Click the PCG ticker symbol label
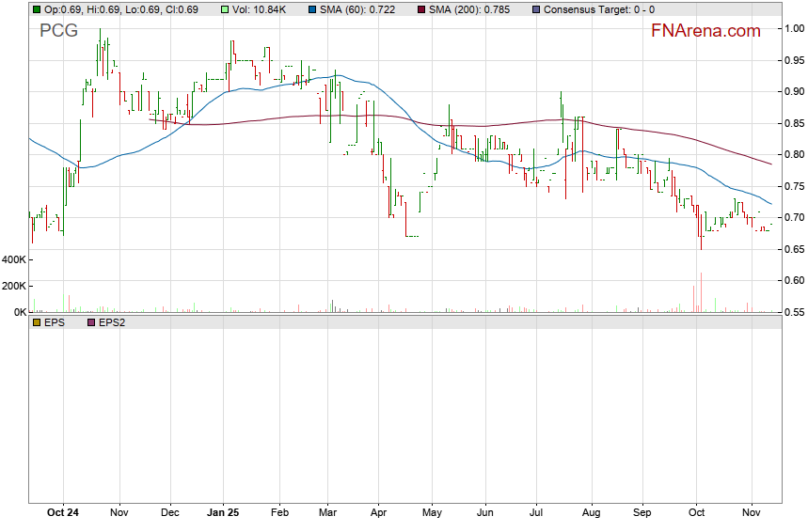The image size is (808, 532). [58, 31]
